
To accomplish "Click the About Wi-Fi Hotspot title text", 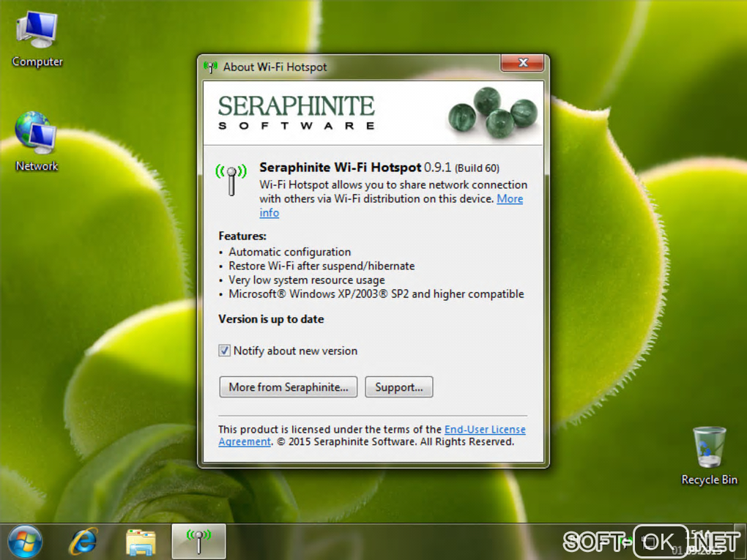I will coord(275,67).
